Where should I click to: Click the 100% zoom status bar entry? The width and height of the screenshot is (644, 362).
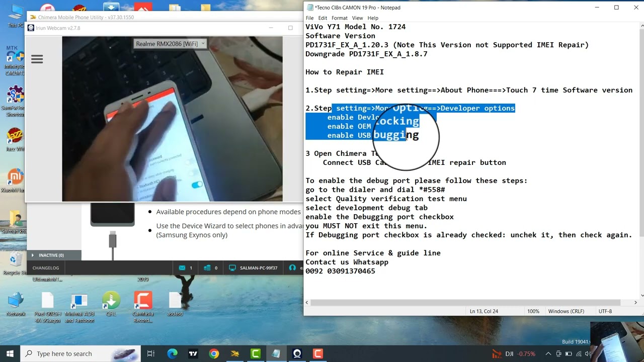pyautogui.click(x=533, y=311)
